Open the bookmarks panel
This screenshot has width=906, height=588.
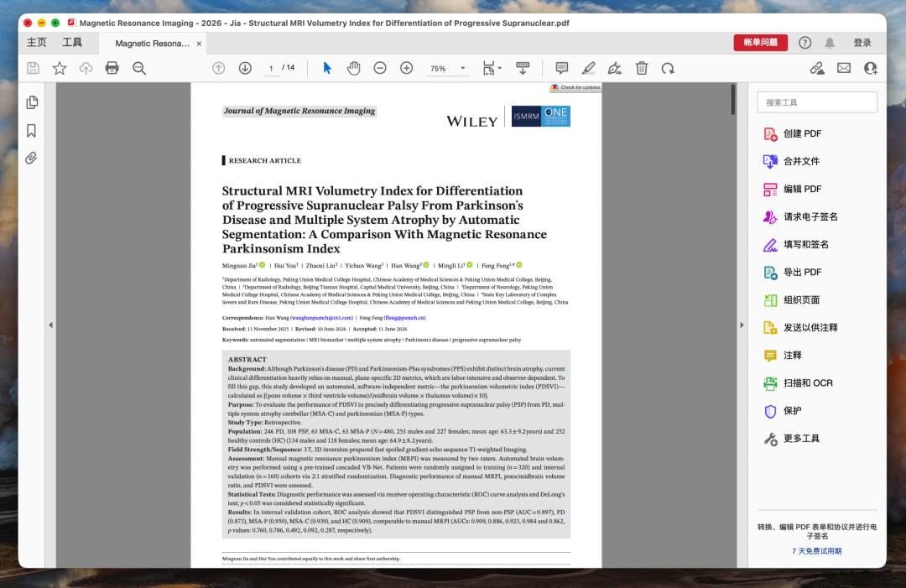(31, 131)
